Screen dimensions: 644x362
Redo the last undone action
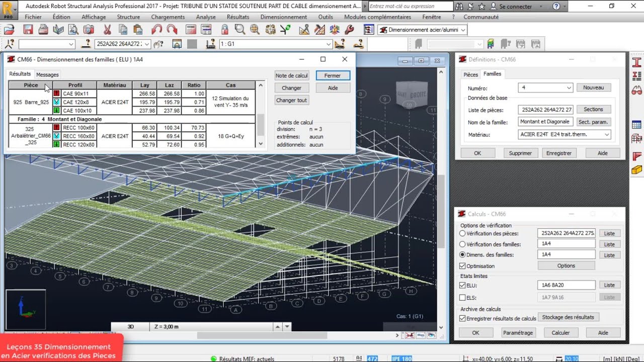[172, 30]
